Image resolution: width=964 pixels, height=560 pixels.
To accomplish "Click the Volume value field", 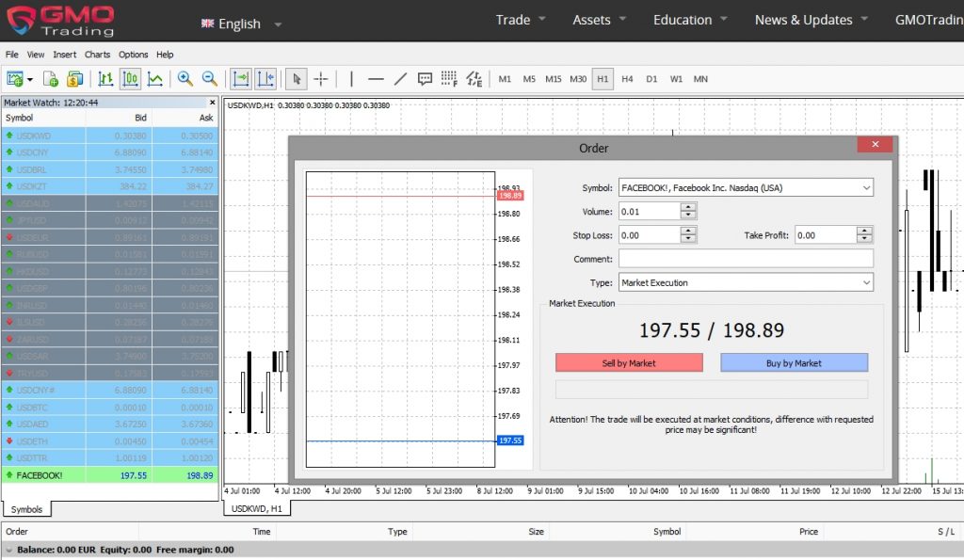I will [650, 212].
